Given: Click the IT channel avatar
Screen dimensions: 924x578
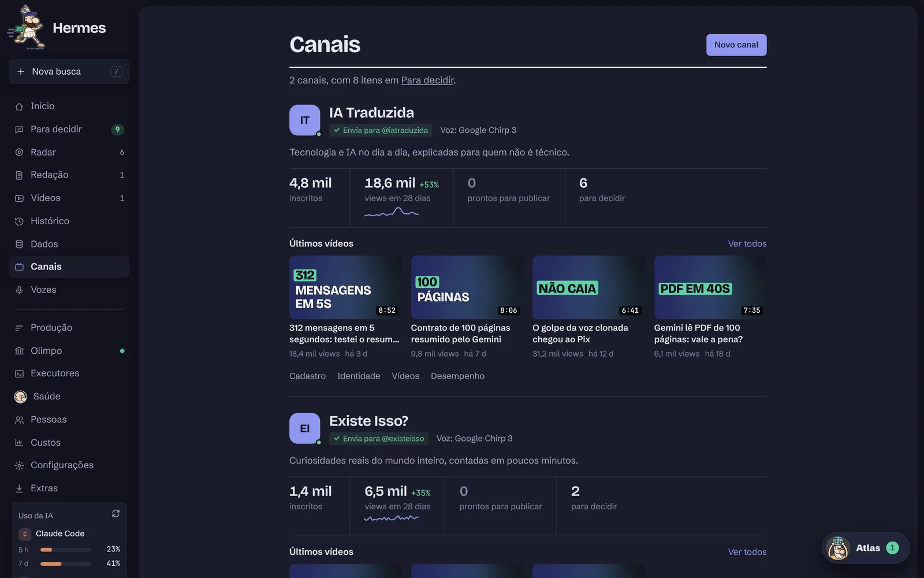Looking at the screenshot, I should click(305, 120).
